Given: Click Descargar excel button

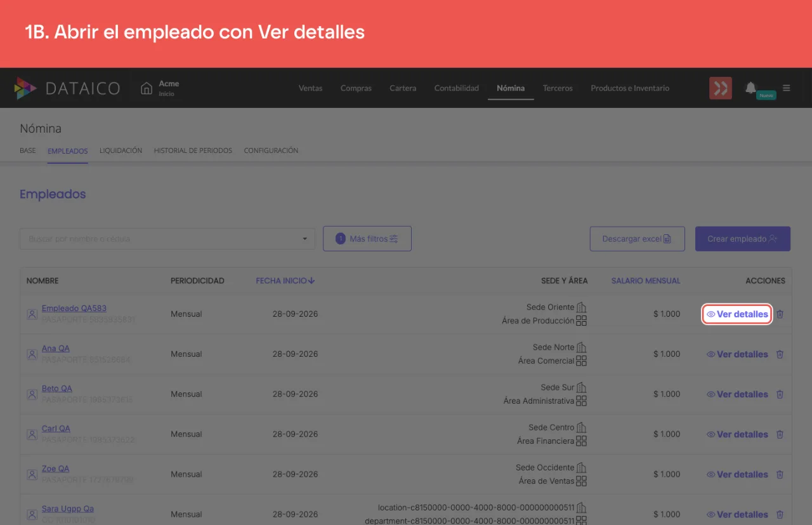Looking at the screenshot, I should click(637, 239).
